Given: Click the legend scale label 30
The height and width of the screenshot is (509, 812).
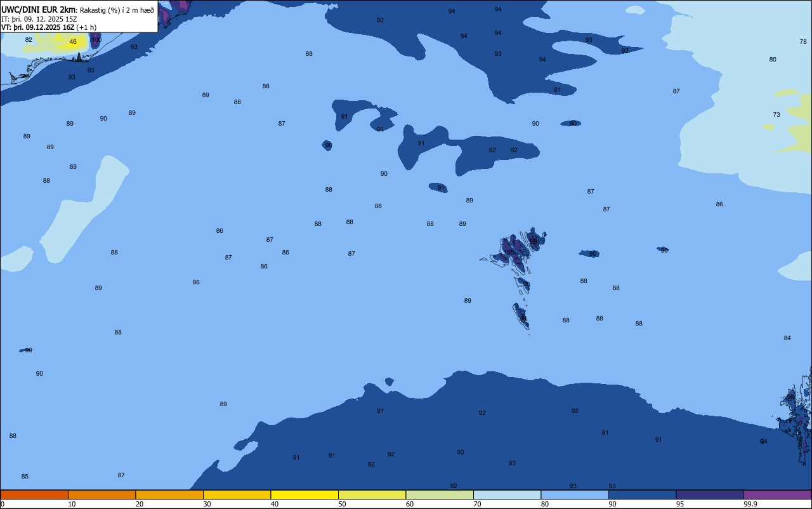Looking at the screenshot, I should click(x=207, y=504).
